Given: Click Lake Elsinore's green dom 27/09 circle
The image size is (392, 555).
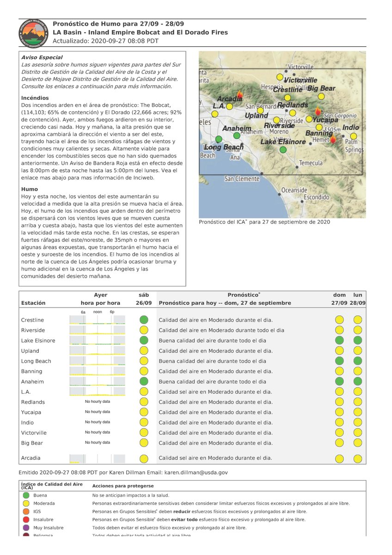Looking at the screenshot, I should click(x=339, y=340).
